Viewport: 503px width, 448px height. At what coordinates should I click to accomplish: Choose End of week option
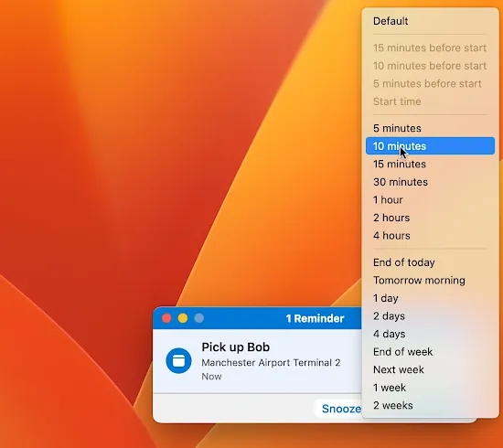[430, 352]
